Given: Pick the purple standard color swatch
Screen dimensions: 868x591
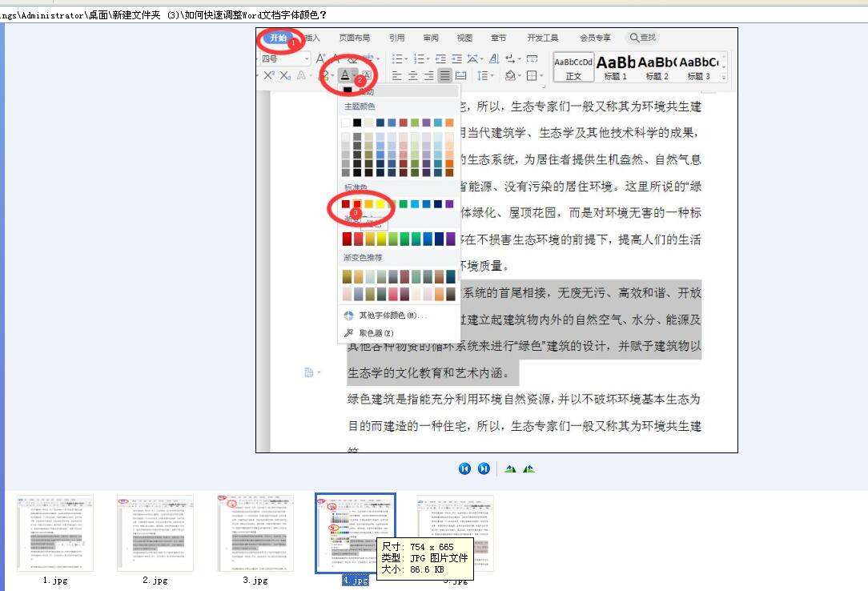Looking at the screenshot, I should [x=449, y=204].
